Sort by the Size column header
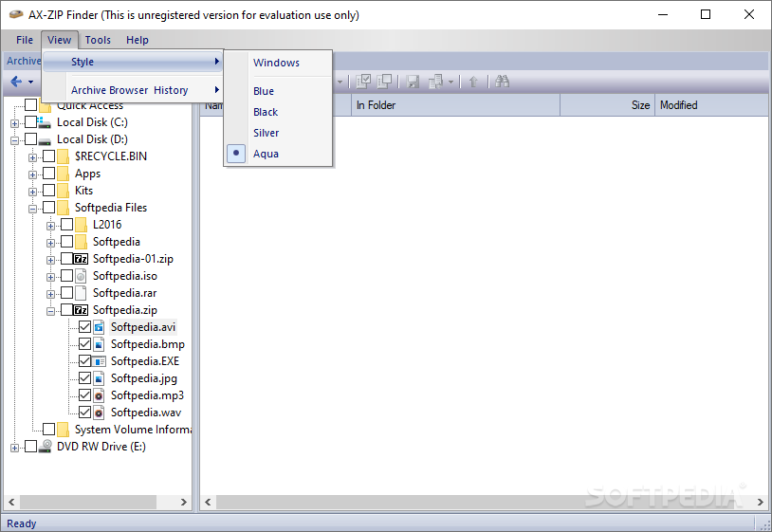The height and width of the screenshot is (532, 772). (x=607, y=105)
